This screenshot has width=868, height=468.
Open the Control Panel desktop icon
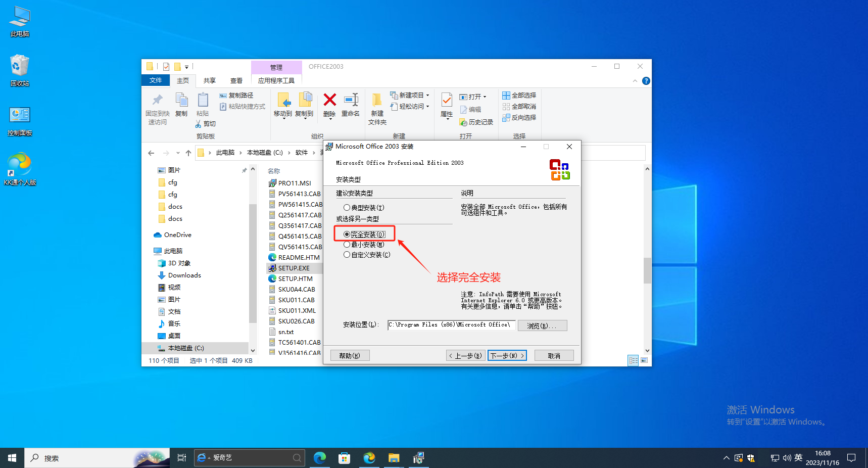click(x=20, y=121)
